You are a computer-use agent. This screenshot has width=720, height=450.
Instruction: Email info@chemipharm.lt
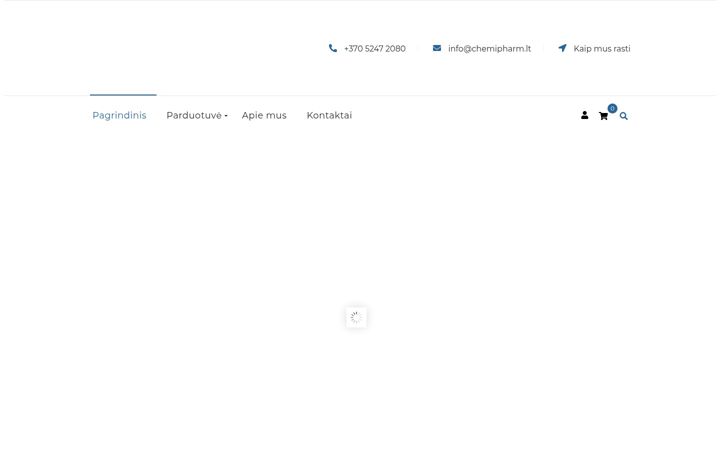(489, 49)
